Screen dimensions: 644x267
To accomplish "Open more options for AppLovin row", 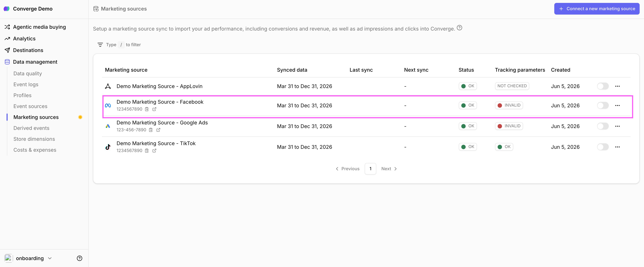I will pos(617,86).
